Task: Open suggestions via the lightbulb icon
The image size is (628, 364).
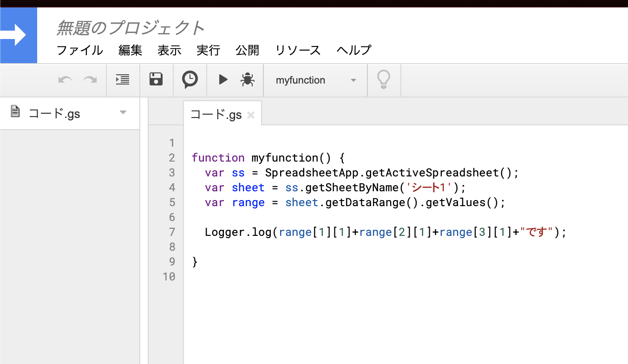Action: [384, 79]
